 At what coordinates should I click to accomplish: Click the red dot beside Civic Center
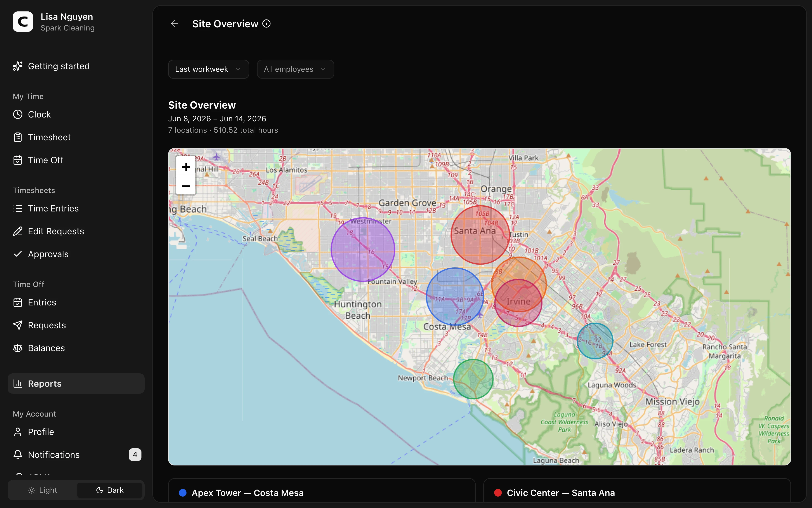tap(498, 493)
